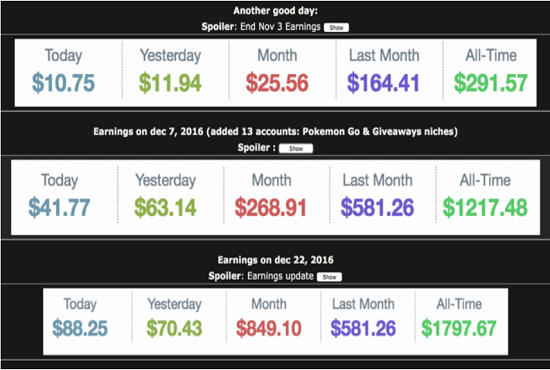The width and height of the screenshot is (550, 370).
Task: Click Today value $88.25
Action: point(80,328)
